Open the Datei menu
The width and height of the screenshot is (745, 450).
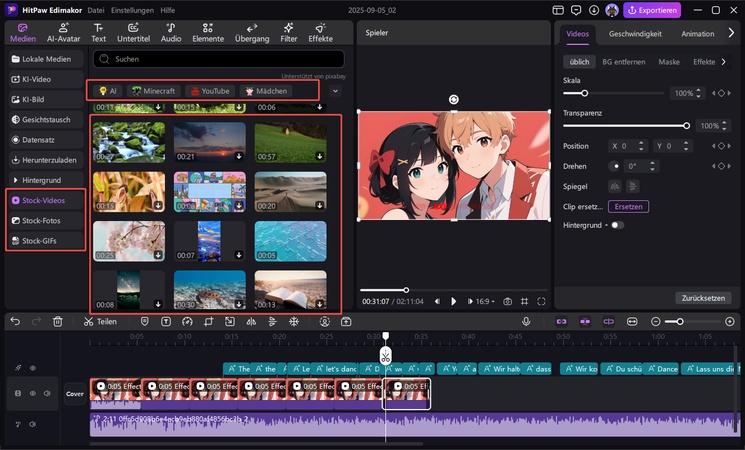click(96, 10)
